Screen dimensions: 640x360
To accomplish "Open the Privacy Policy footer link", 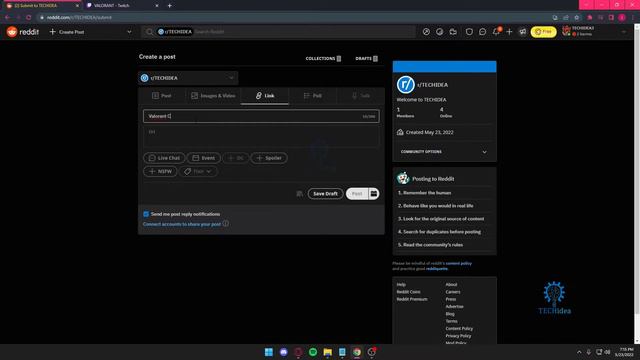I will (458, 336).
